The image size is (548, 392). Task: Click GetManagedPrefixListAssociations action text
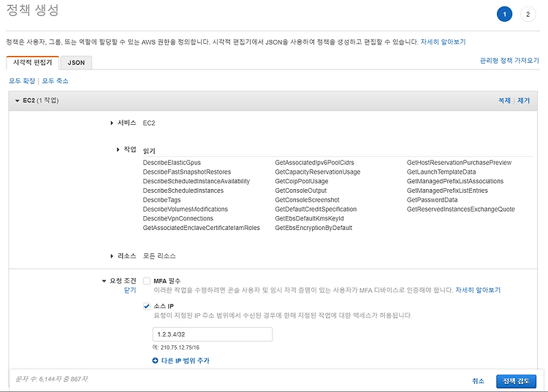tap(455, 181)
